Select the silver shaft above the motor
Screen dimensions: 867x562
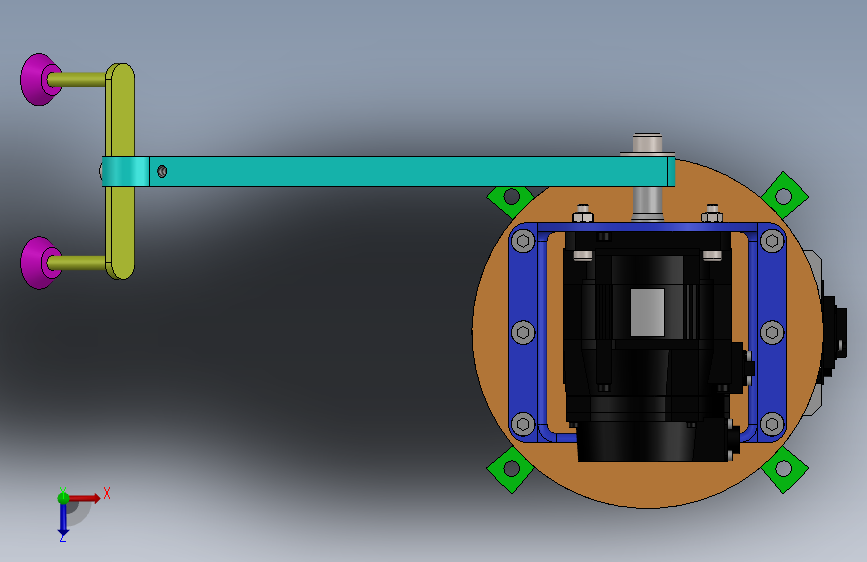647,204
